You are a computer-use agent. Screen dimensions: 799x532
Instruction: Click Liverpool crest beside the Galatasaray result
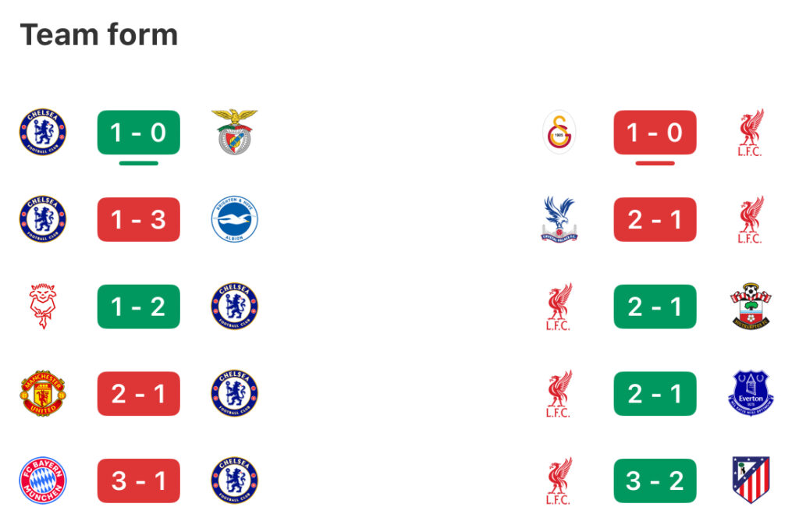pyautogui.click(x=750, y=132)
